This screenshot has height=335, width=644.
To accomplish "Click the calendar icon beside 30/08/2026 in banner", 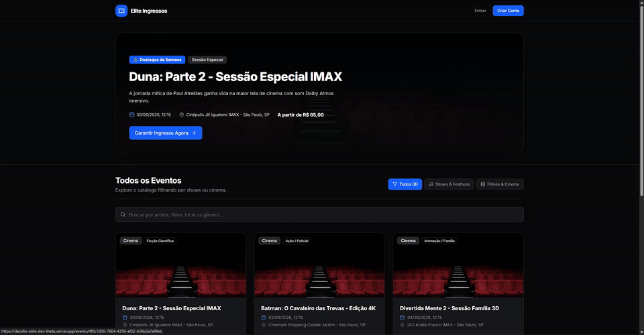I will click(x=132, y=115).
